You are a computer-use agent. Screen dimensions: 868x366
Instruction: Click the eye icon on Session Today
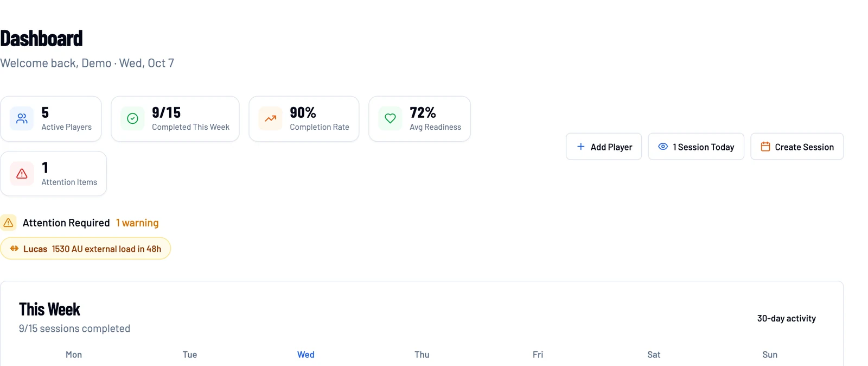662,147
